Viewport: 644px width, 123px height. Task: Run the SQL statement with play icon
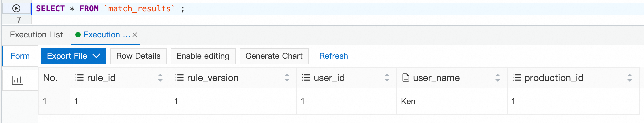(x=16, y=8)
